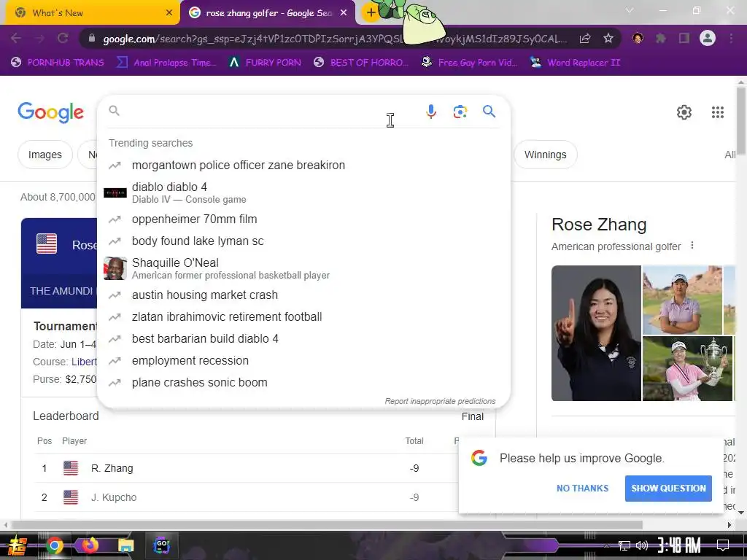747x560 pixels.
Task: Select the Winnings filter chip
Action: [x=546, y=155]
